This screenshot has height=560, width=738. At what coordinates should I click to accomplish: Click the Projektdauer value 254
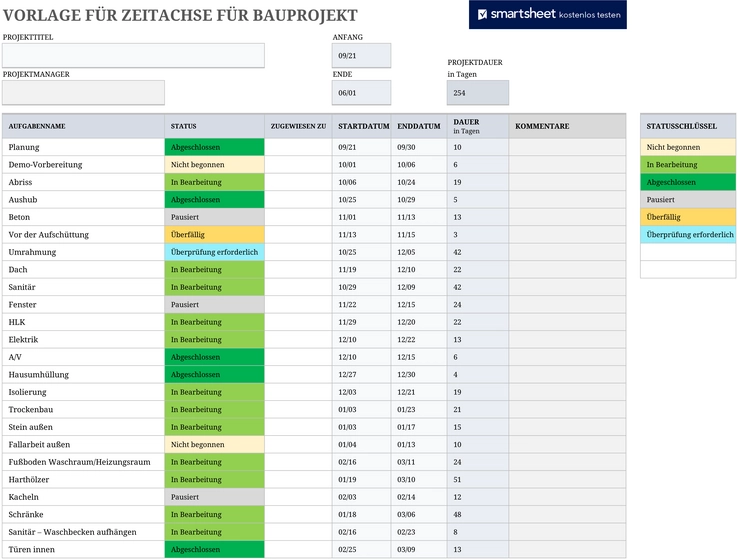478,93
